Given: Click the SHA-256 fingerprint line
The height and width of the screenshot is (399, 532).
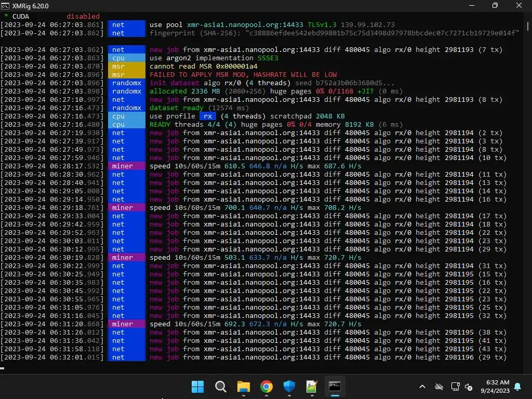Looking at the screenshot, I should tap(334, 33).
